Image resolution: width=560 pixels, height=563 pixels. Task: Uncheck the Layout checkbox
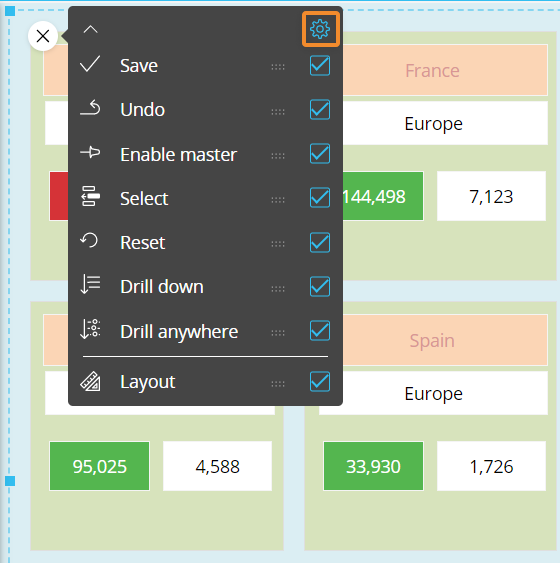click(320, 381)
